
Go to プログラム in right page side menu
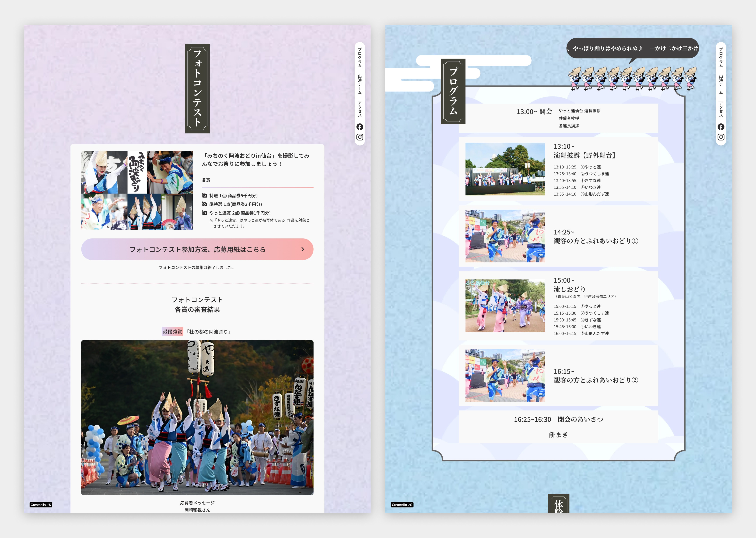(721, 57)
